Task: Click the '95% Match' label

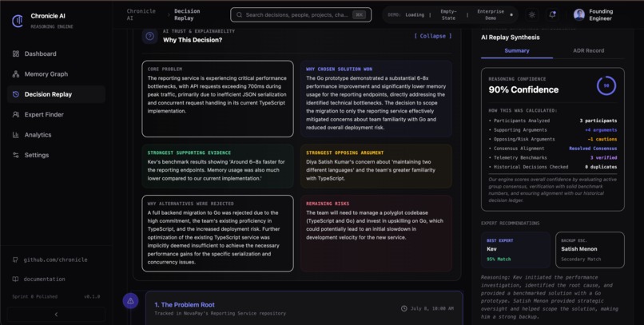Action: (499, 260)
